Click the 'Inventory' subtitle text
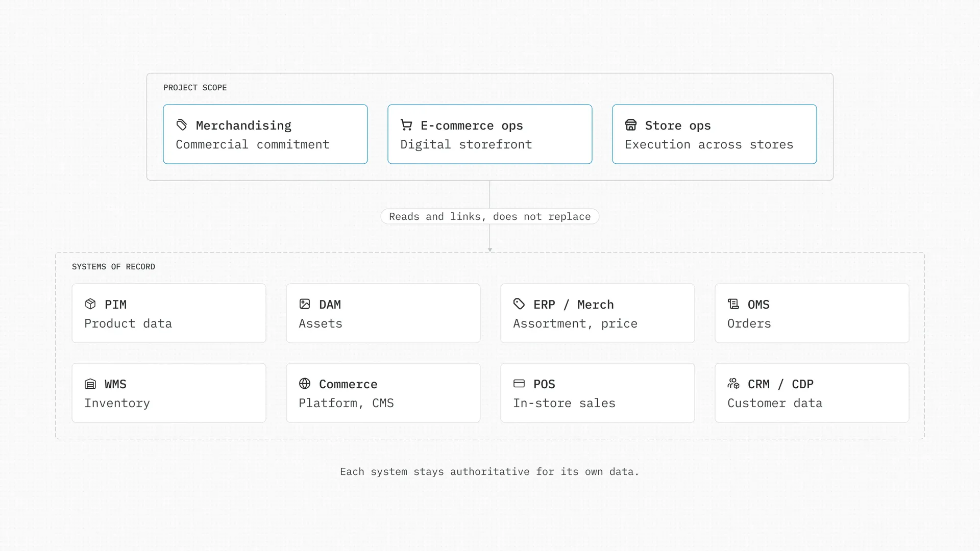This screenshot has height=551, width=980. tap(117, 404)
